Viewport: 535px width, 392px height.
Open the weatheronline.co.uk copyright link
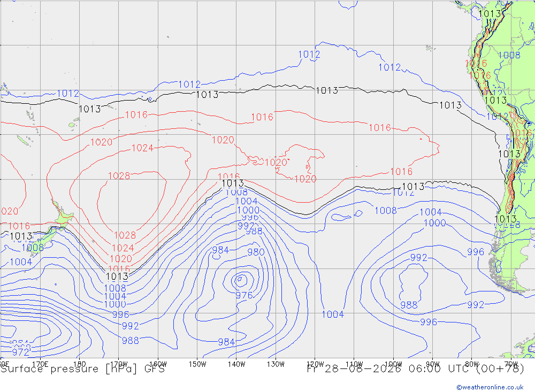point(490,387)
